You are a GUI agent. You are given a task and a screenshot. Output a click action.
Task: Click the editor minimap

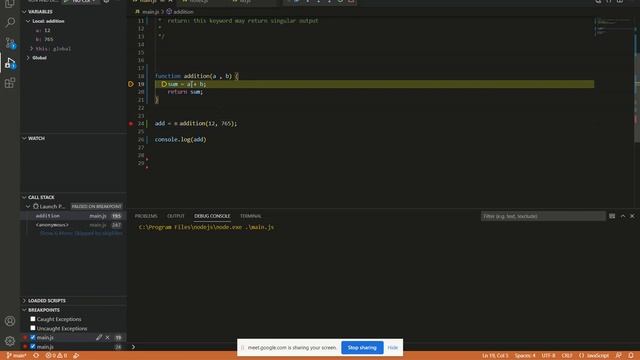pyautogui.click(x=614, y=27)
